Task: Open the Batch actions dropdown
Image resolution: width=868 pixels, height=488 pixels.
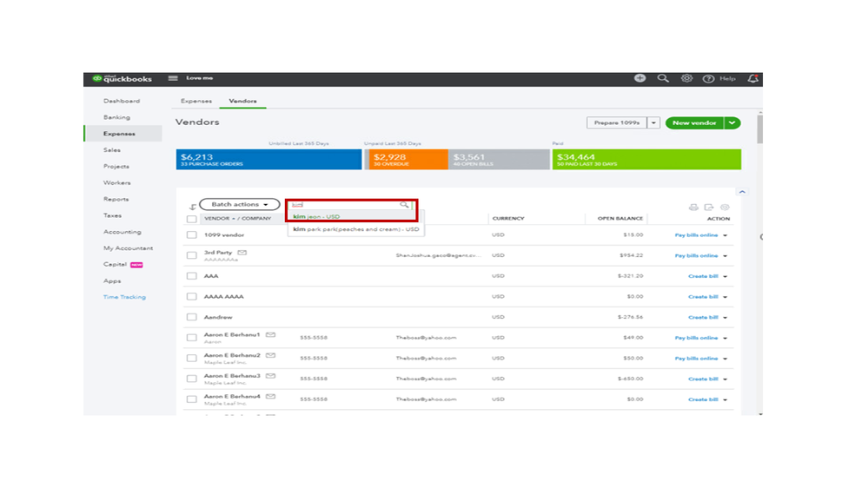Action: point(239,204)
